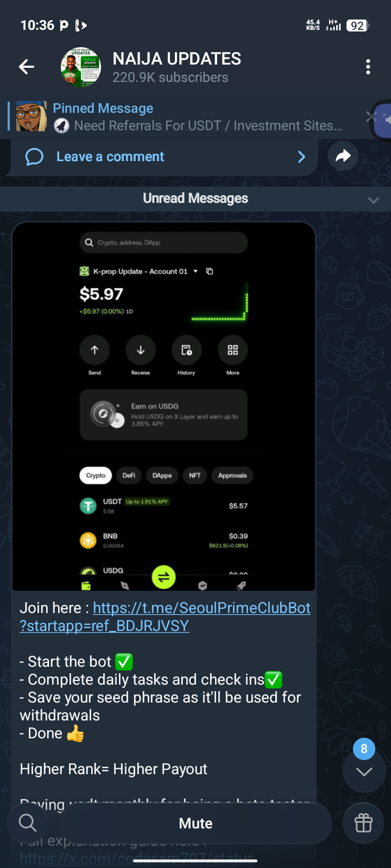The height and width of the screenshot is (868, 391).
Task: Tap the forward share arrow icon
Action: coord(343,156)
